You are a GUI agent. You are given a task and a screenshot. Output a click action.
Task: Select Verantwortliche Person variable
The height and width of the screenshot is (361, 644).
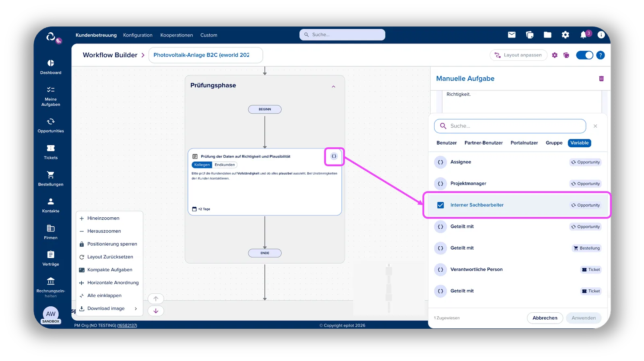[x=518, y=270]
